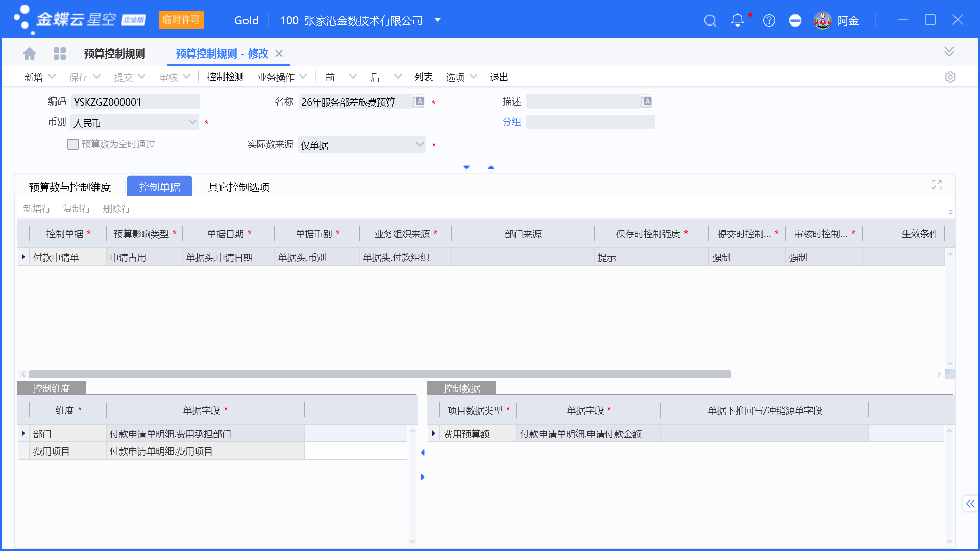Select the 费用预算额 row indicator arrow

[434, 433]
